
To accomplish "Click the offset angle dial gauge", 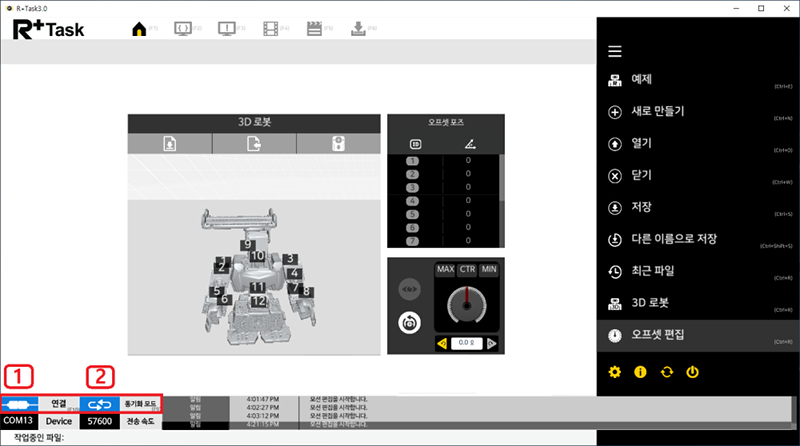I will point(464,305).
